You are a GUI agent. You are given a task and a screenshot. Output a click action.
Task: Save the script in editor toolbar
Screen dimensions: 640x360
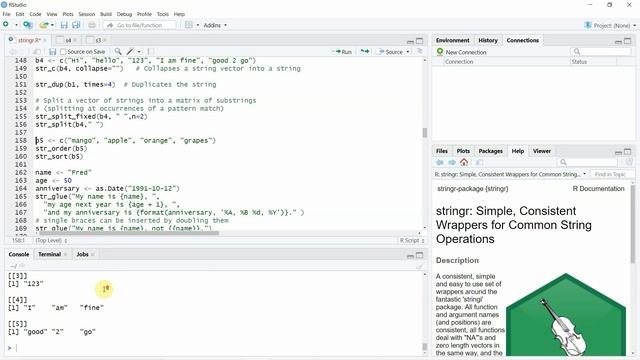coord(52,52)
